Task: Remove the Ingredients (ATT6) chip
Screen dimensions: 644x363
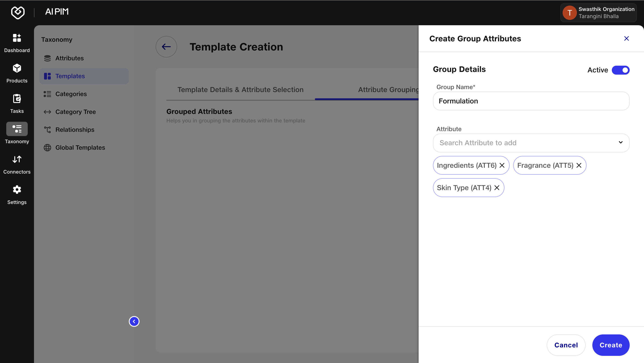Action: coord(502,165)
